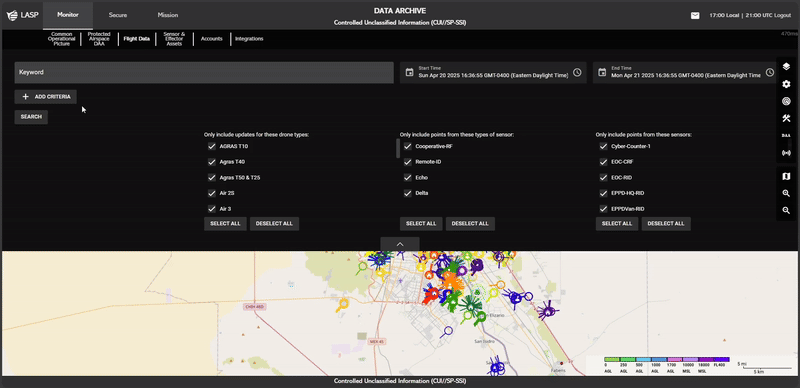The height and width of the screenshot is (388, 800).
Task: Toggle the EPPD-HQ-RID sensor checkbox
Action: click(x=604, y=193)
